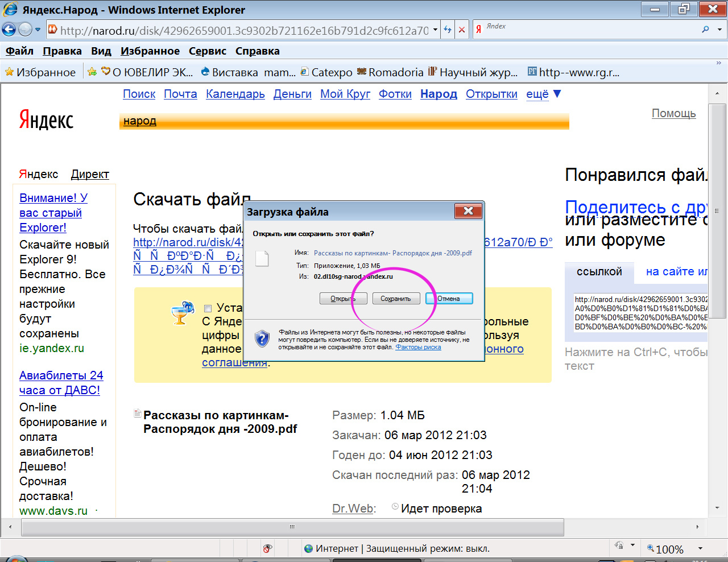This screenshot has width=728, height=562.
Task: Expand the ещё services dropdown
Action: [x=543, y=94]
